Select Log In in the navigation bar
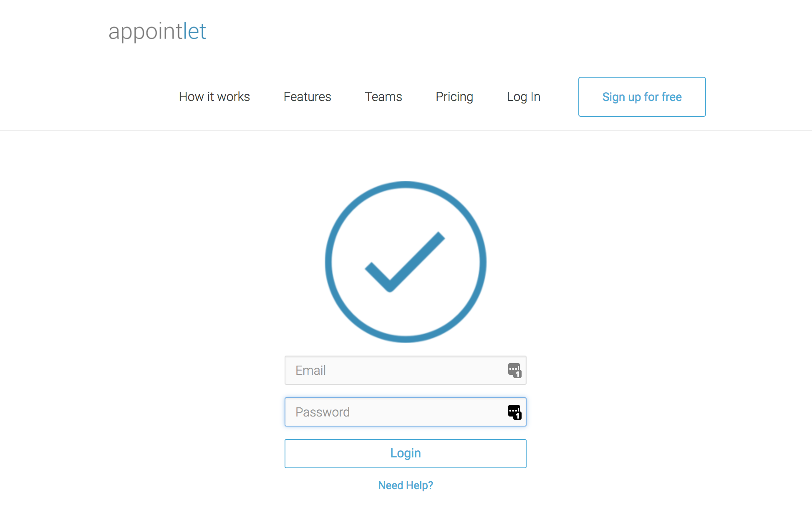812x510 pixels. [x=524, y=97]
